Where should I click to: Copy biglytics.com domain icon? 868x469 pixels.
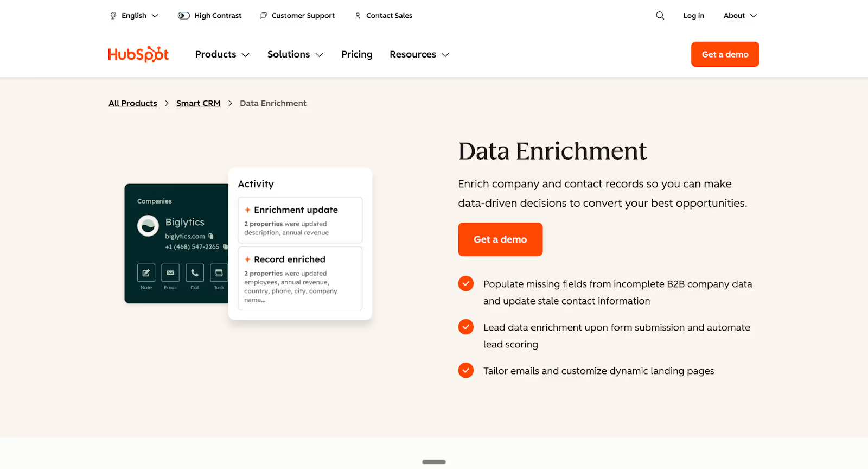211,236
